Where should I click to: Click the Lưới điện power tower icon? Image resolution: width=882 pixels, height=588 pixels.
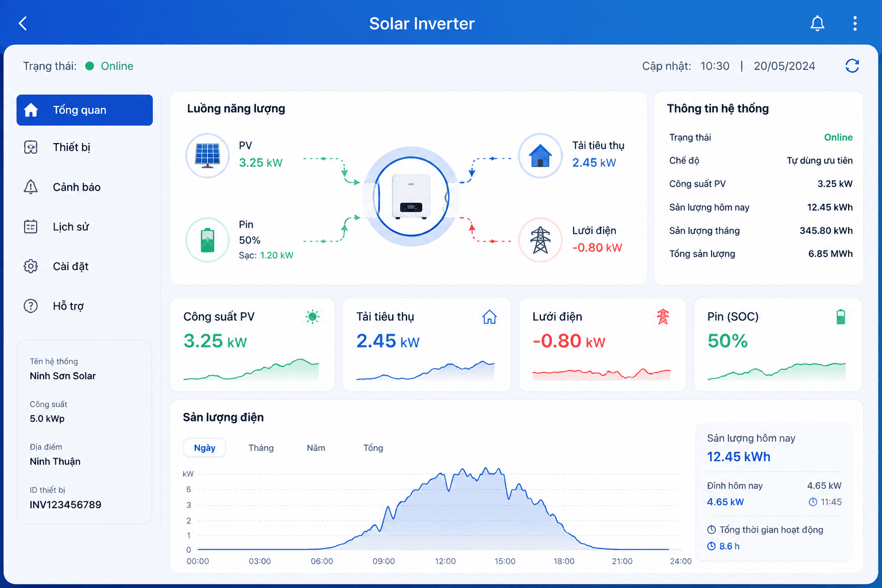(540, 240)
